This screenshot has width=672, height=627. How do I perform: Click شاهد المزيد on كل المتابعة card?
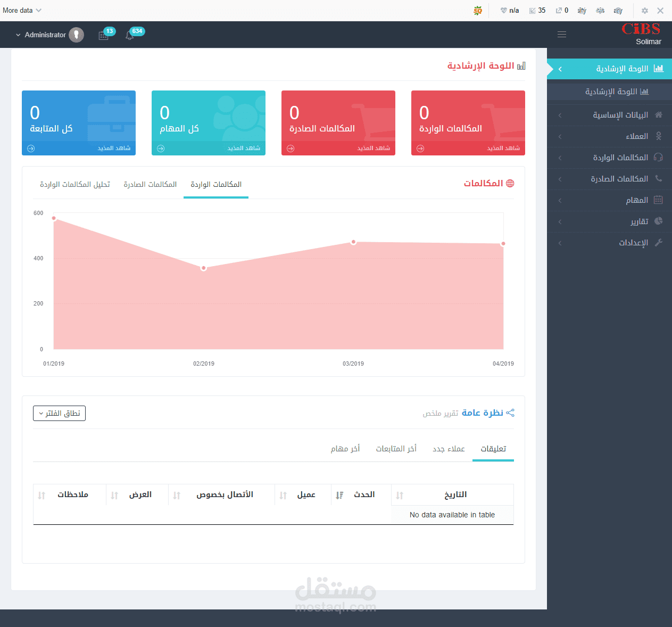click(x=114, y=148)
